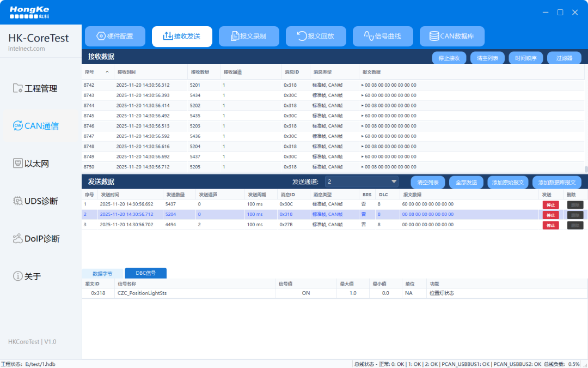Viewport: 588px width, 368px height.
Task: Click the DoIP诊断 cloud icon in sidebar
Action: pyautogui.click(x=17, y=238)
